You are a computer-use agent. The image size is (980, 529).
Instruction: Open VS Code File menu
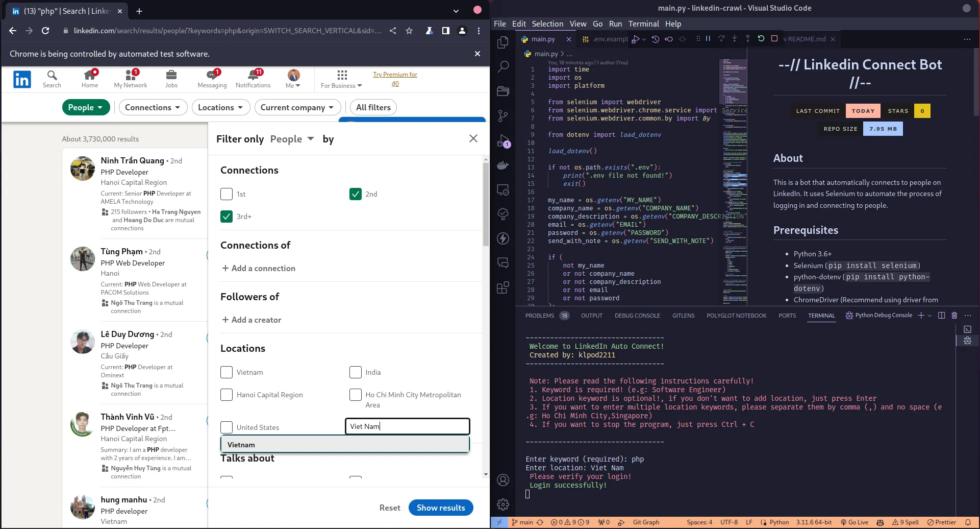[500, 23]
